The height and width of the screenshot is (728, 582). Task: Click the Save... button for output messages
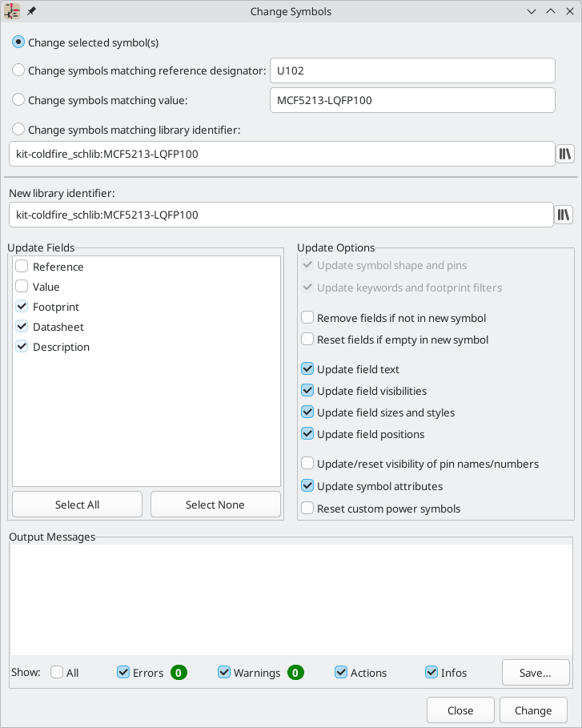coord(535,672)
